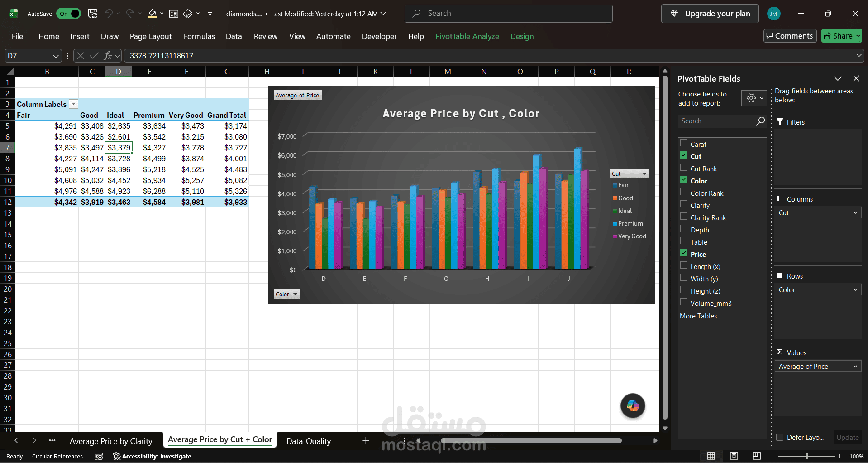Click the magnifier in the field search box
The image size is (868, 463).
coord(760,121)
